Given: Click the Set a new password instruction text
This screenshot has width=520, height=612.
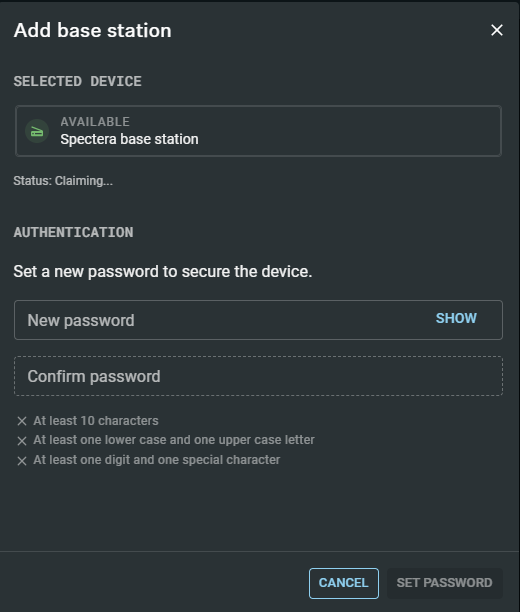Looking at the screenshot, I should [163, 272].
